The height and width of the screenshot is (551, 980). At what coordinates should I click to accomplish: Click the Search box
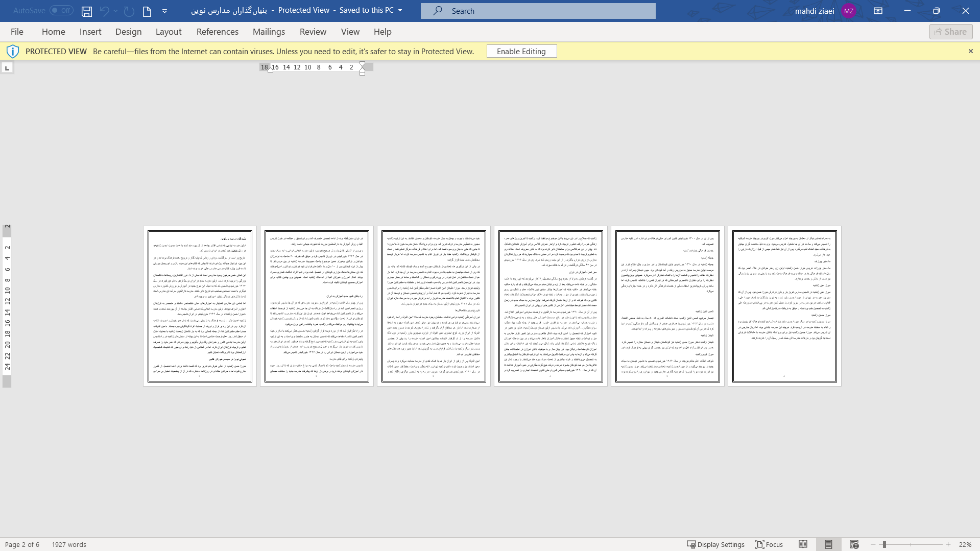538,11
